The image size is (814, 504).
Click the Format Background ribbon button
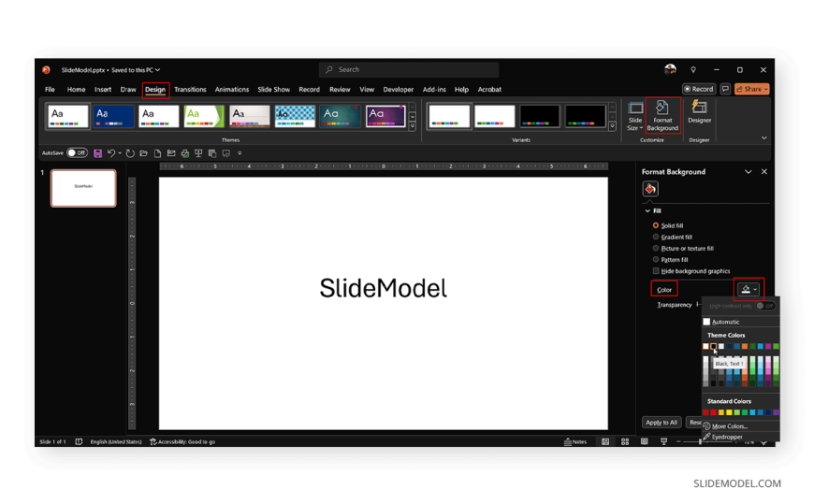(x=662, y=116)
